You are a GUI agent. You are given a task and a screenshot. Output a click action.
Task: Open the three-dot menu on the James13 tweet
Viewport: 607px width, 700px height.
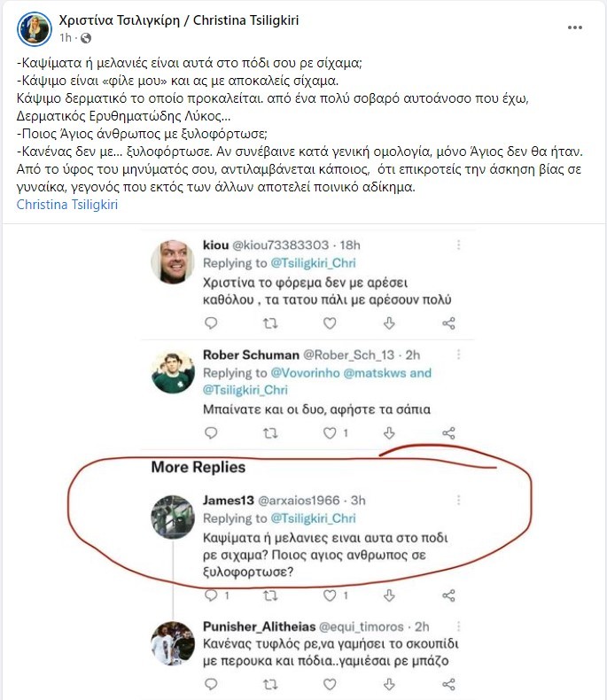pos(458,501)
